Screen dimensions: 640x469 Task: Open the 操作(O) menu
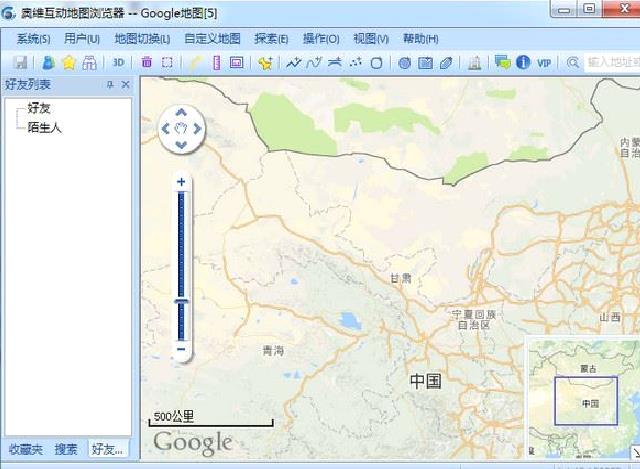coord(321,39)
